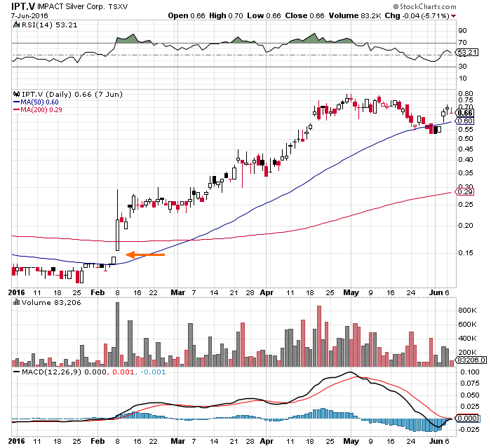The height and width of the screenshot is (448, 491).
Task: Click the TSXV exchange label
Action: pos(119,6)
